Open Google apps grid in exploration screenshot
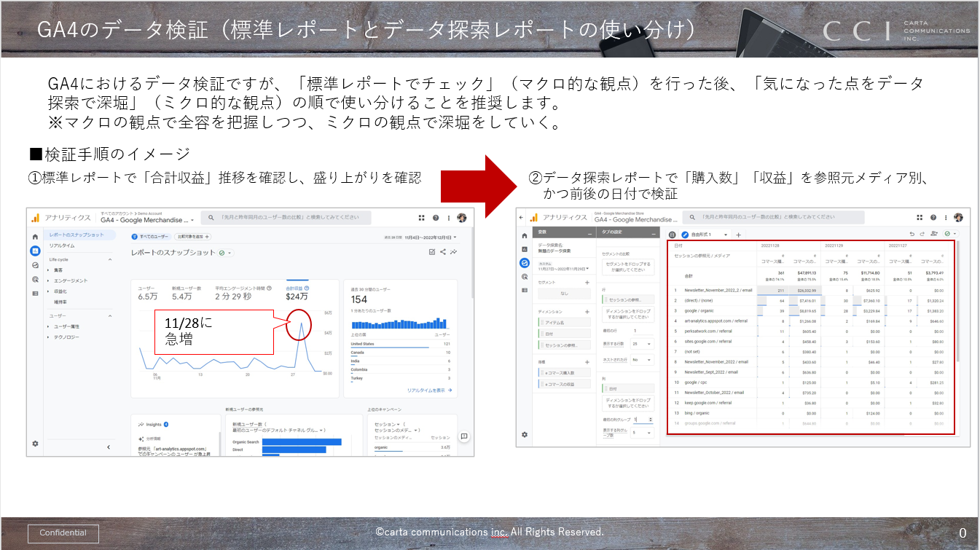The height and width of the screenshot is (550, 980). click(x=920, y=217)
